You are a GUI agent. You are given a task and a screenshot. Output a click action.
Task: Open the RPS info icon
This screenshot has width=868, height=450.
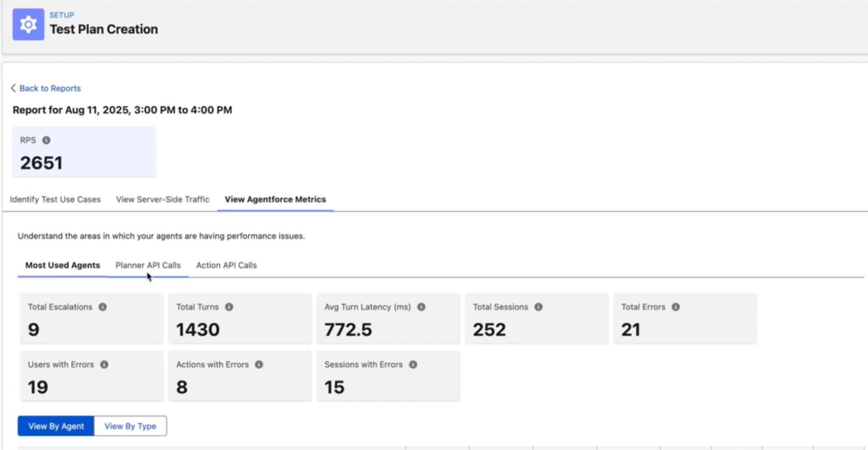pos(46,140)
